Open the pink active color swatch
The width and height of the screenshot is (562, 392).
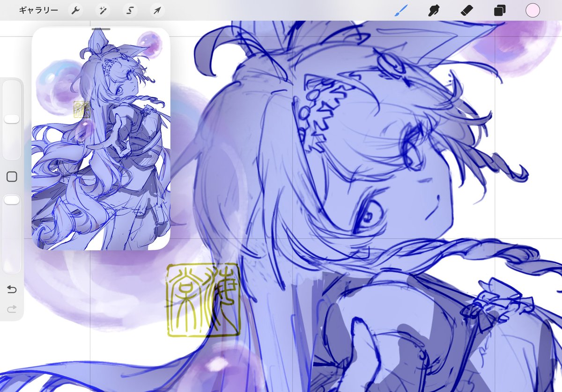[x=532, y=10]
